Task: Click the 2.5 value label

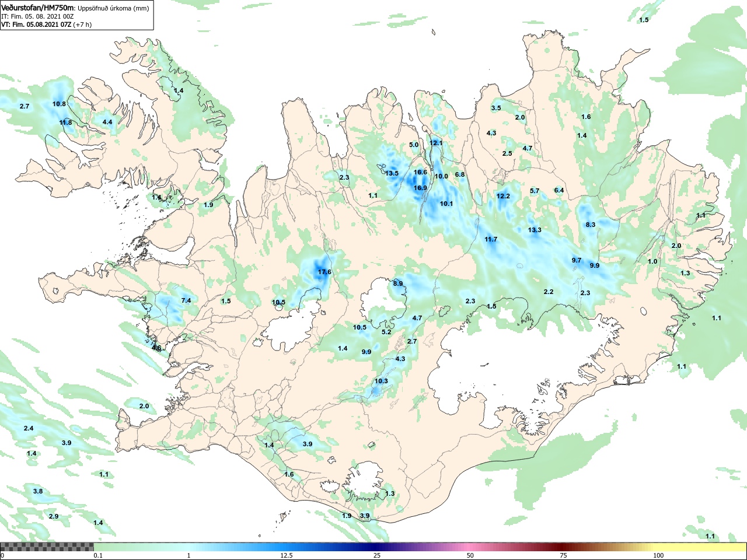Action: coord(507,153)
